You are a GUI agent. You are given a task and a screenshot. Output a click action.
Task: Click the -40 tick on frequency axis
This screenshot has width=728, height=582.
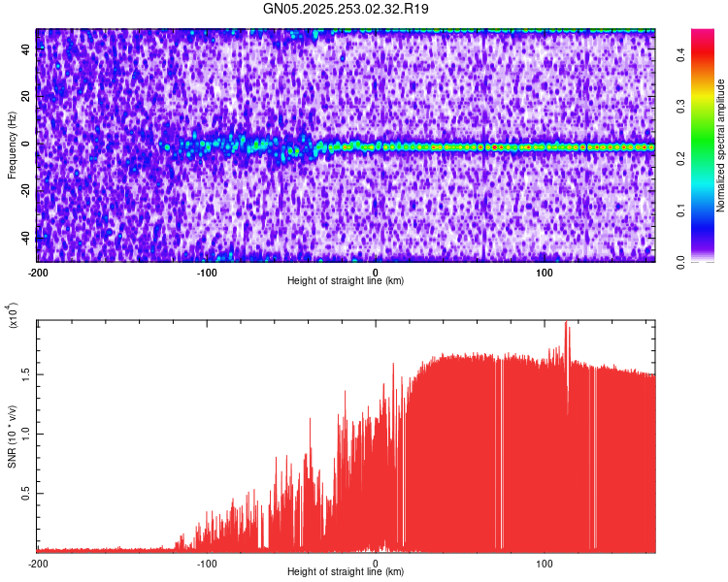click(26, 238)
